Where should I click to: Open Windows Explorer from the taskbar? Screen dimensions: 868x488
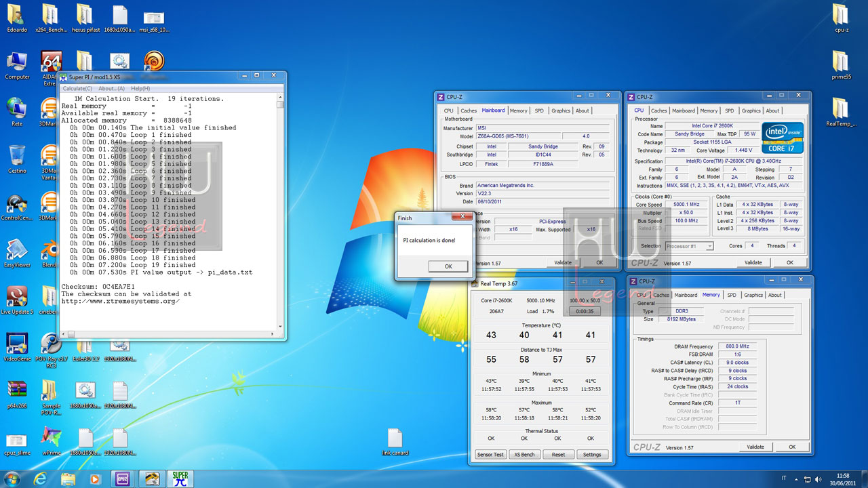click(x=68, y=479)
